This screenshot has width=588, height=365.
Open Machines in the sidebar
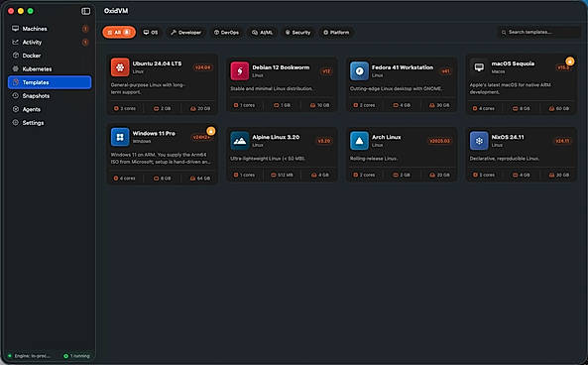tap(50, 29)
